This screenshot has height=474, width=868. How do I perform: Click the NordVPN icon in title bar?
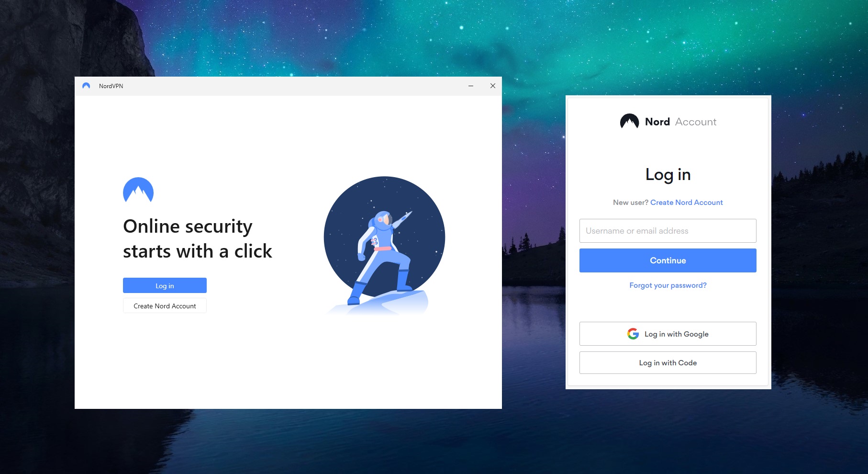(86, 86)
